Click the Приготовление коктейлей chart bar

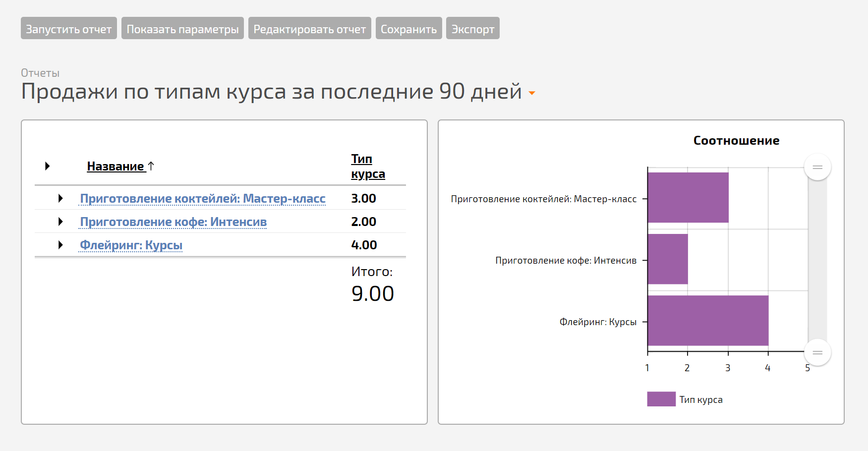click(688, 197)
